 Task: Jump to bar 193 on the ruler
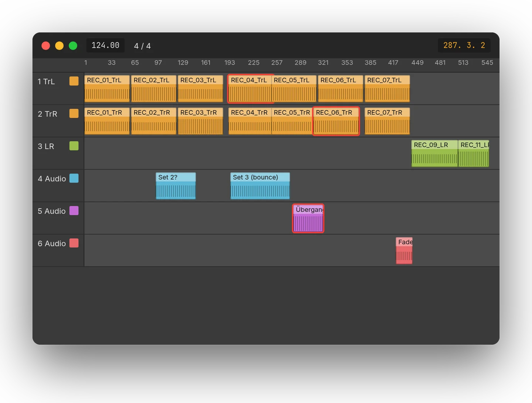coord(230,63)
